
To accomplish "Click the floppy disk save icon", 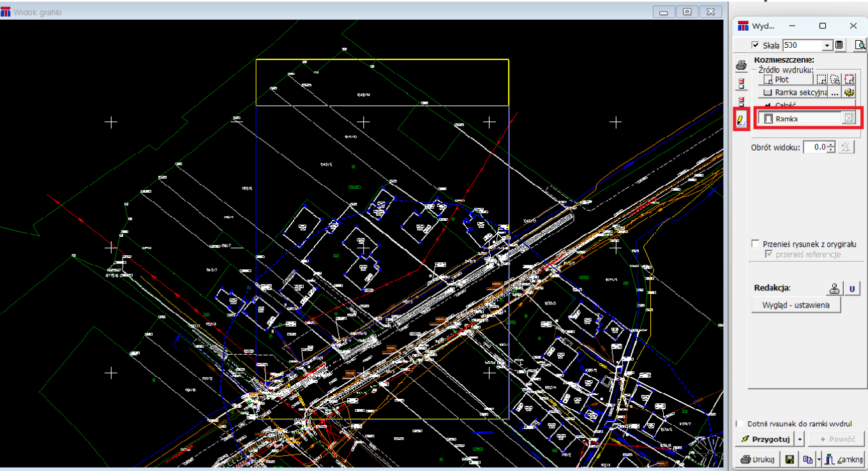I will point(789,459).
